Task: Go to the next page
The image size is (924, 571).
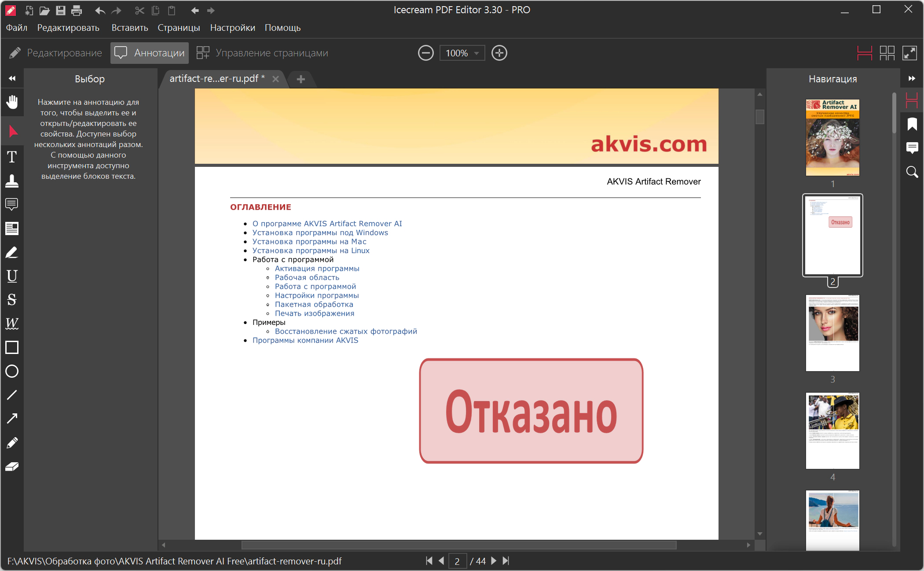Action: coord(494,561)
